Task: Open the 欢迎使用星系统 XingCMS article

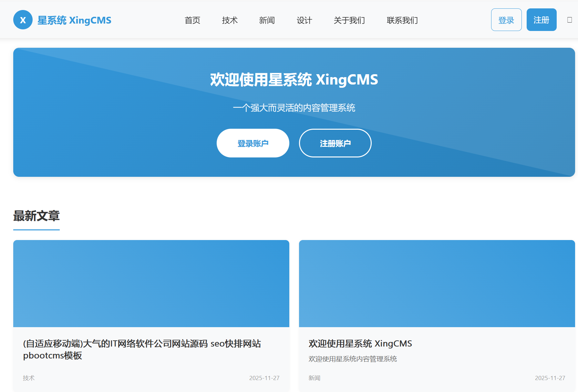Action: tap(360, 344)
